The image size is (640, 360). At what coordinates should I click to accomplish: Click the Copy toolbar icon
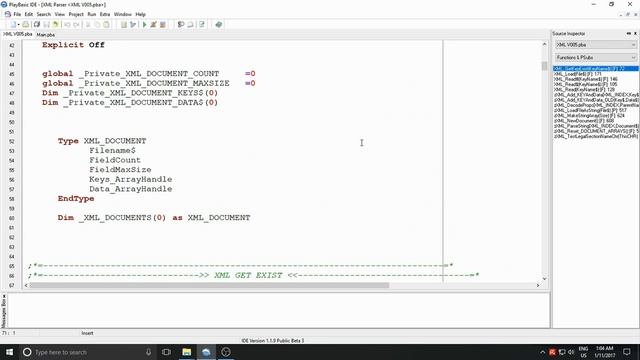(x=97, y=25)
